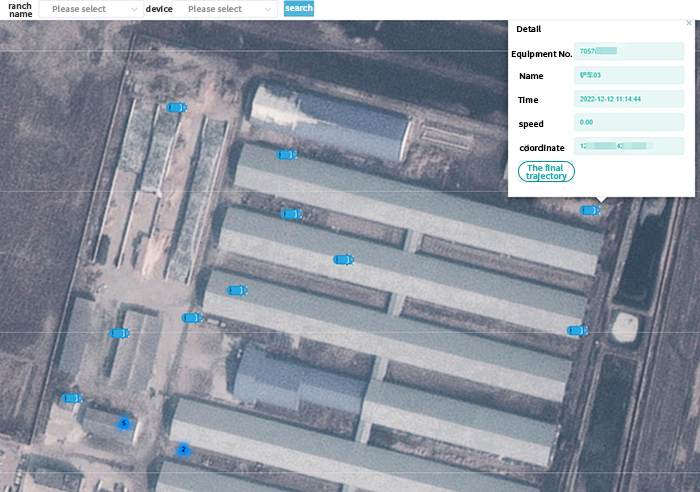The width and height of the screenshot is (700, 492).
Task: Click device marker on small buildings left of barns
Action: (119, 333)
